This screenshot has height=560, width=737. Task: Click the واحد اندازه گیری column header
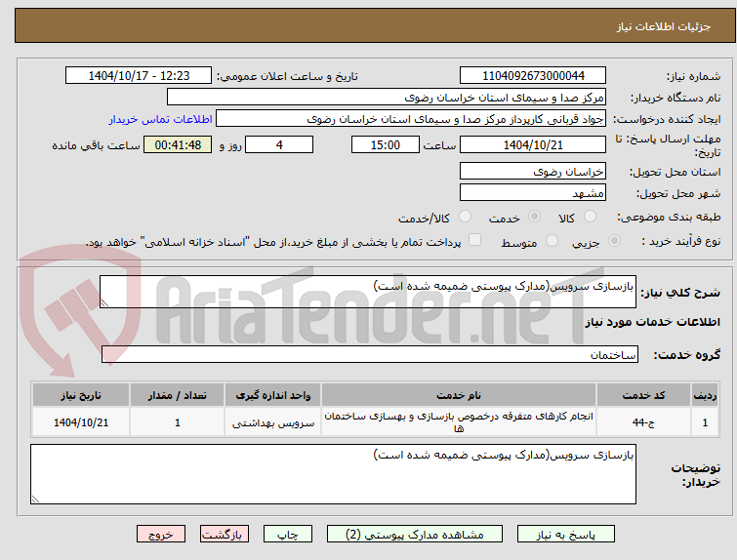click(273, 395)
